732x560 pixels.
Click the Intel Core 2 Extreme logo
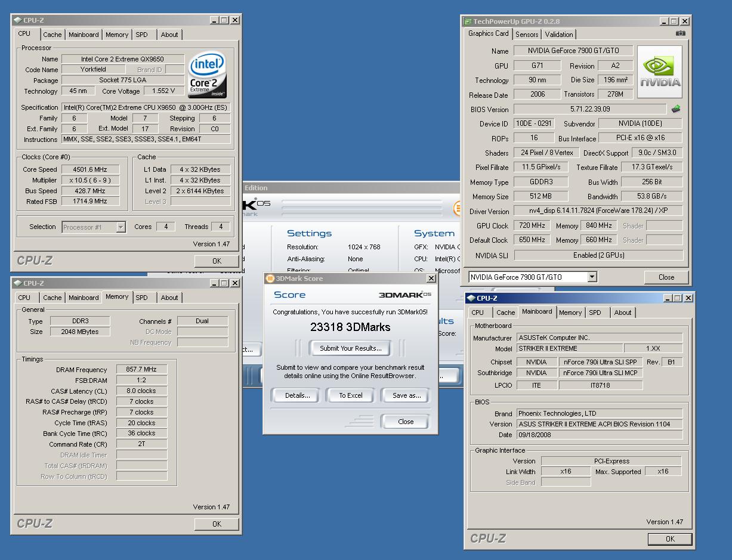(x=207, y=76)
